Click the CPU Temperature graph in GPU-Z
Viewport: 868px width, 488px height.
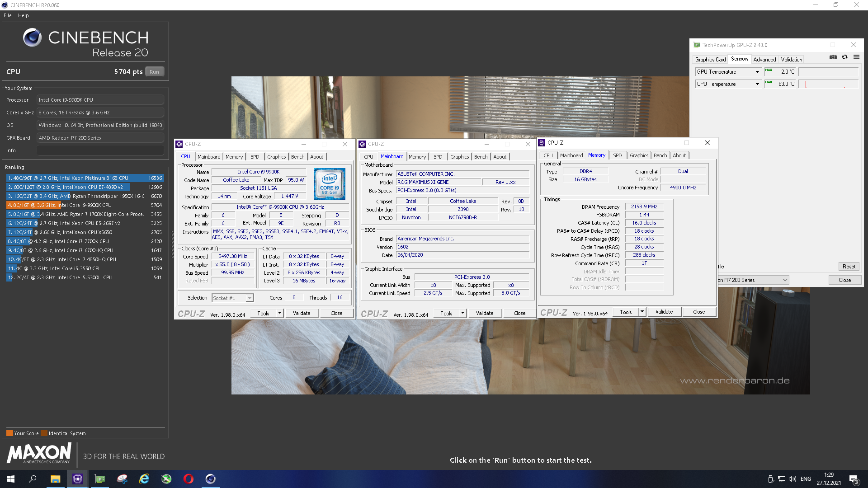click(x=829, y=84)
